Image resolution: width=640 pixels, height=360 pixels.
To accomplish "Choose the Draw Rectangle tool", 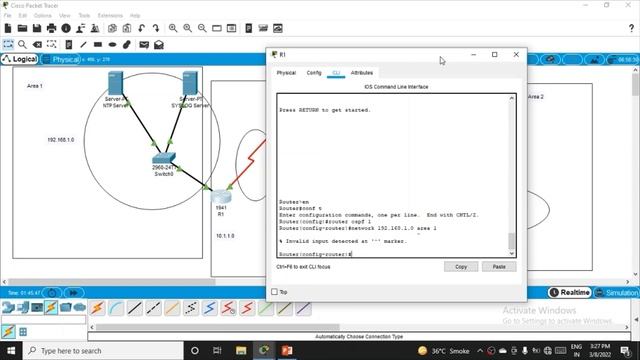I will (x=98, y=44).
